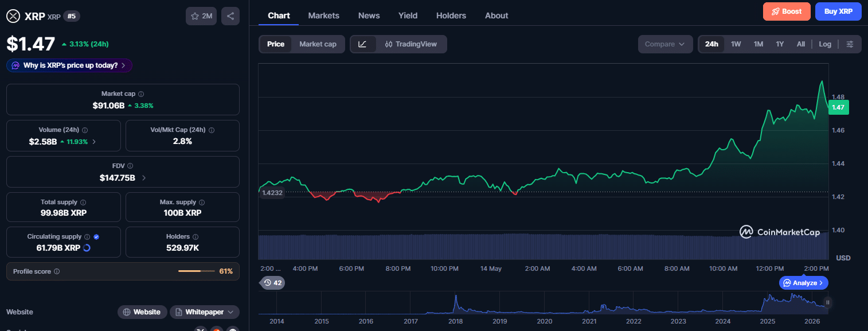
Task: Click the #5 rank badge
Action: tap(72, 16)
